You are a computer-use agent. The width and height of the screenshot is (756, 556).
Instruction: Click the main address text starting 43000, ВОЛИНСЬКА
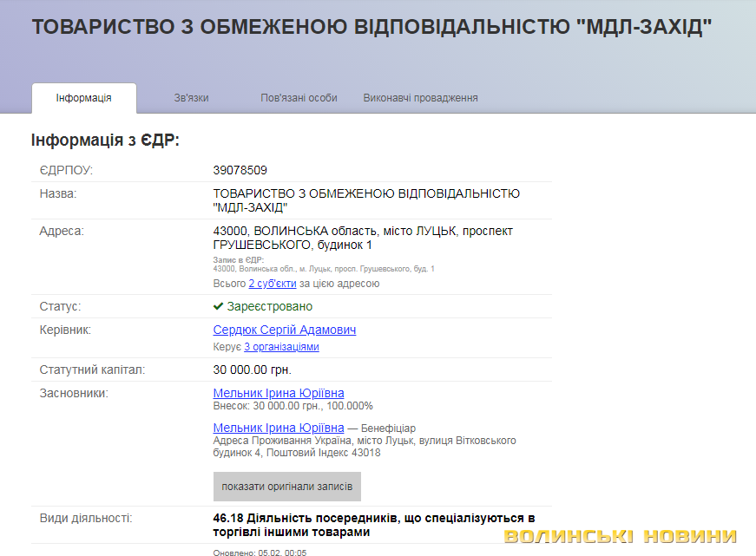coord(362,238)
